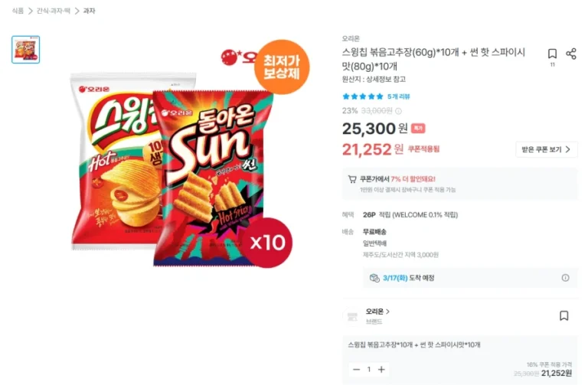Click the delivery box icon
588x385 pixels.
coord(374,278)
